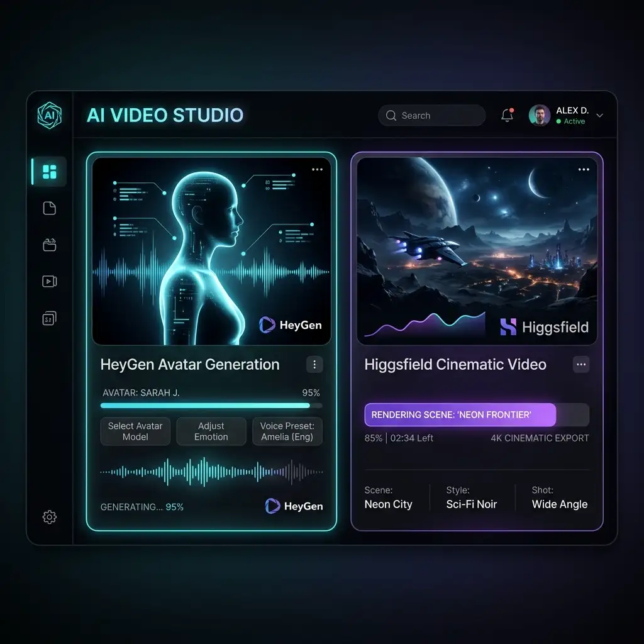Click the AI hexagon logo in sidebar
This screenshot has height=644, width=644.
click(49, 116)
